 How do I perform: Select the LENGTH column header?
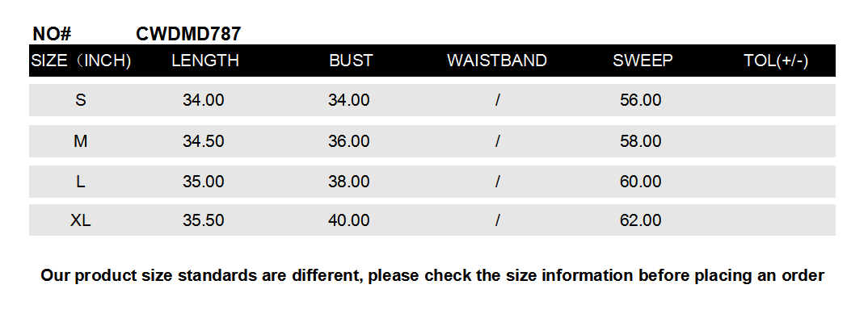(x=205, y=61)
